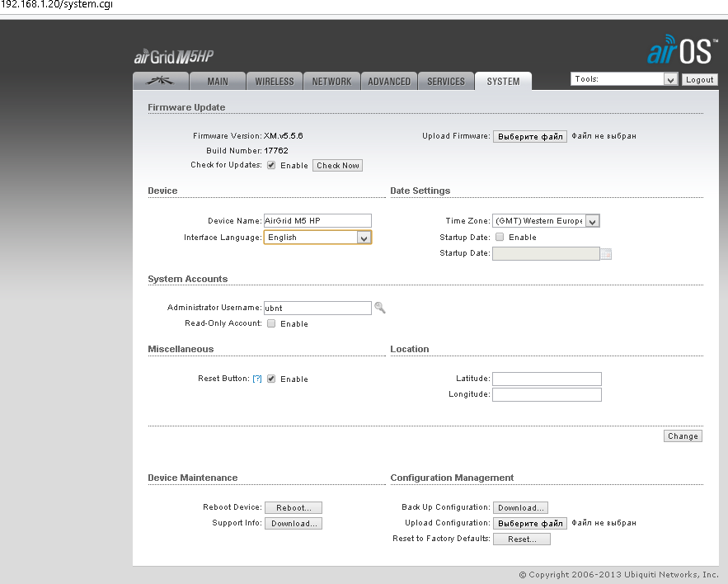Enable the Read-Only Account checkbox
Image resolution: width=728 pixels, height=584 pixels.
[x=271, y=323]
